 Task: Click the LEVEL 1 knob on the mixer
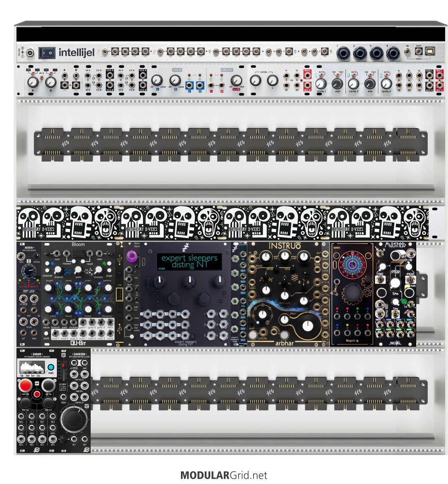point(321,83)
